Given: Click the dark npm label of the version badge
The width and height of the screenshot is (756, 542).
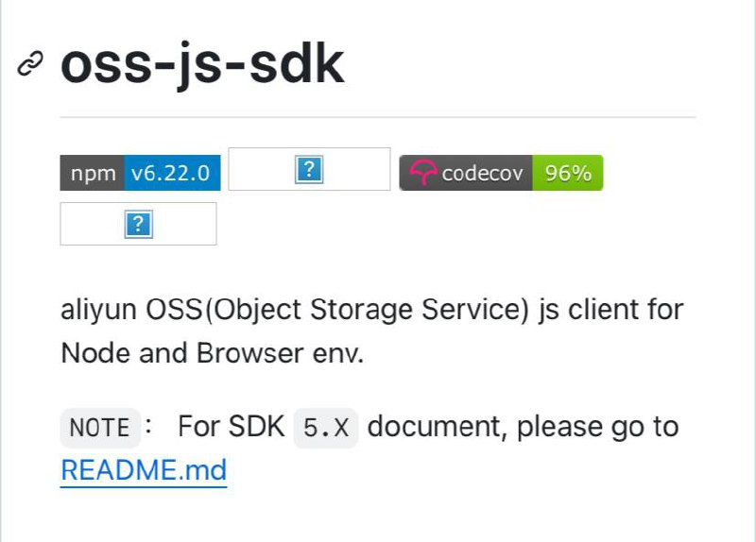Looking at the screenshot, I should [x=93, y=173].
